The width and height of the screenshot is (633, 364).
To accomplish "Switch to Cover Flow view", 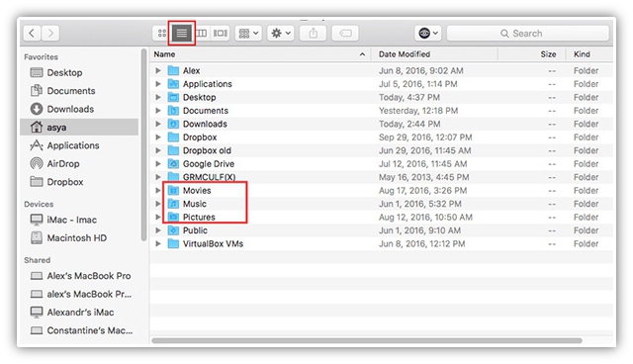I will pos(220,33).
